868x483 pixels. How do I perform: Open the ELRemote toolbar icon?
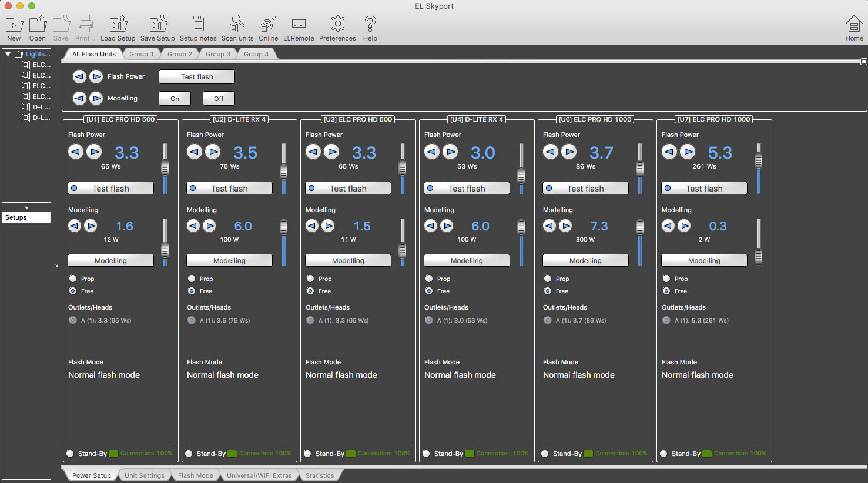[299, 24]
